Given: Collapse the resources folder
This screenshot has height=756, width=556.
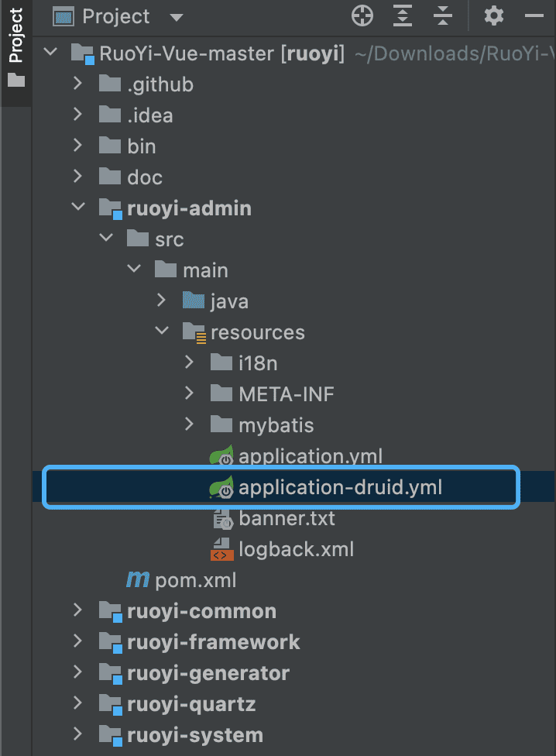Looking at the screenshot, I should 162,332.
